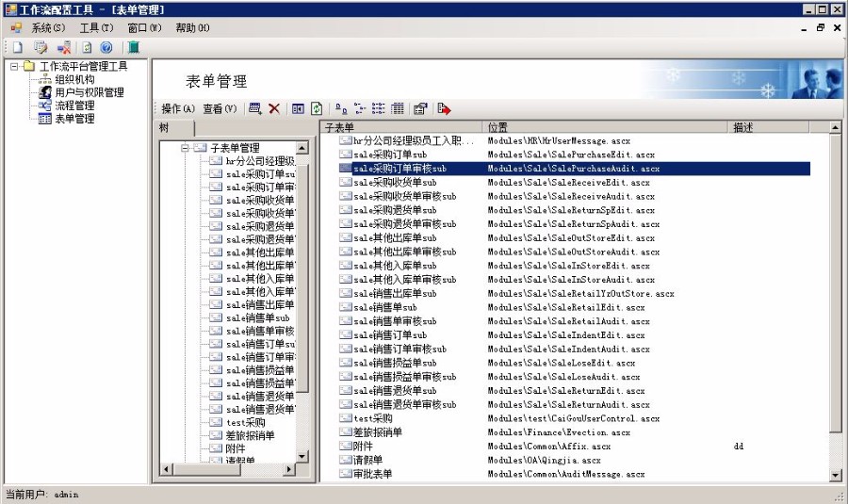Open the 窗口(W) menu
The width and height of the screenshot is (848, 504).
pyautogui.click(x=144, y=27)
